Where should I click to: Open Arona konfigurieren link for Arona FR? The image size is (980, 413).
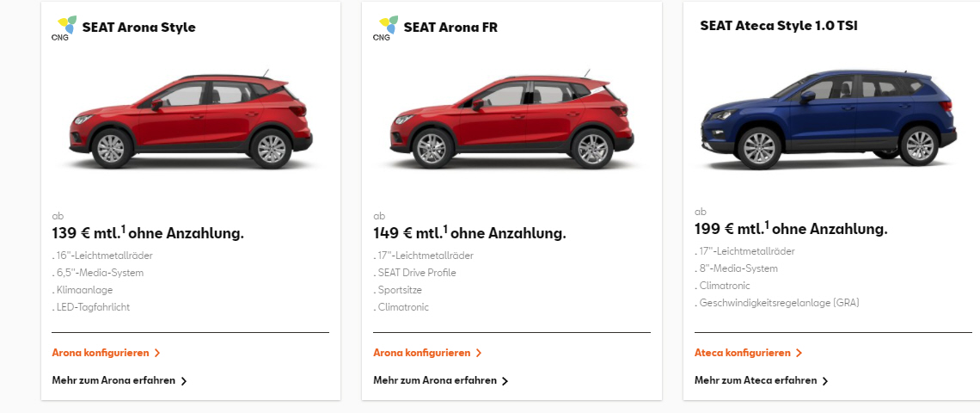422,353
